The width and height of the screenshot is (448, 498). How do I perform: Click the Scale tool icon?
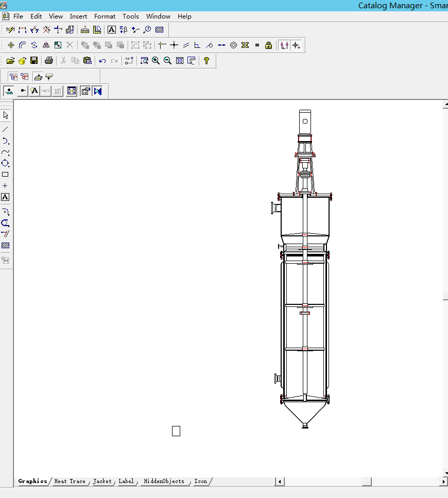pos(58,45)
